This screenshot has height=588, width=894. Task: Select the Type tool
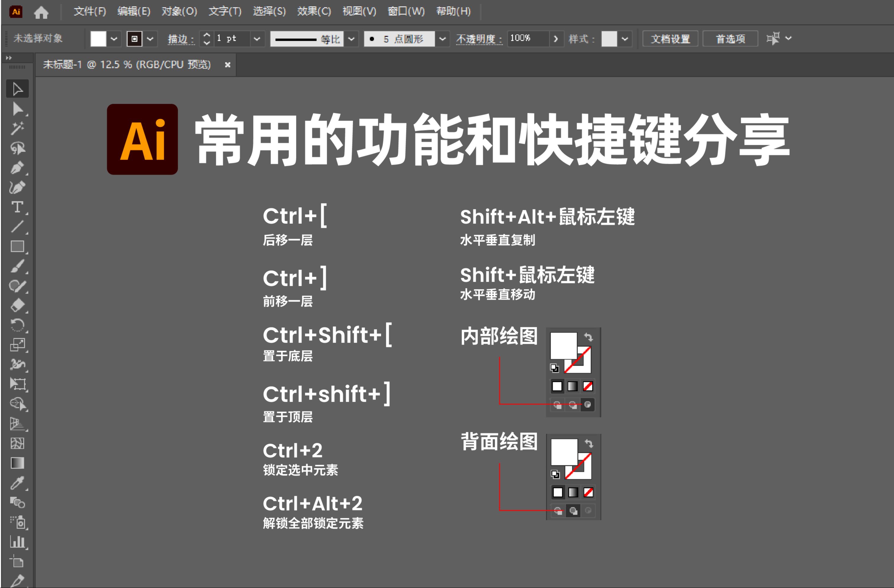(x=17, y=207)
